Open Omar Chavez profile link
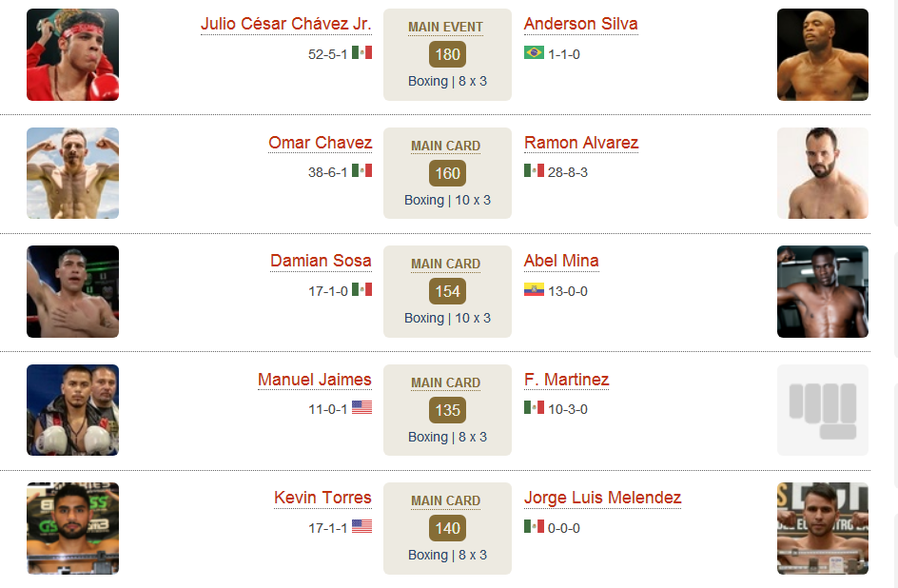 click(321, 143)
